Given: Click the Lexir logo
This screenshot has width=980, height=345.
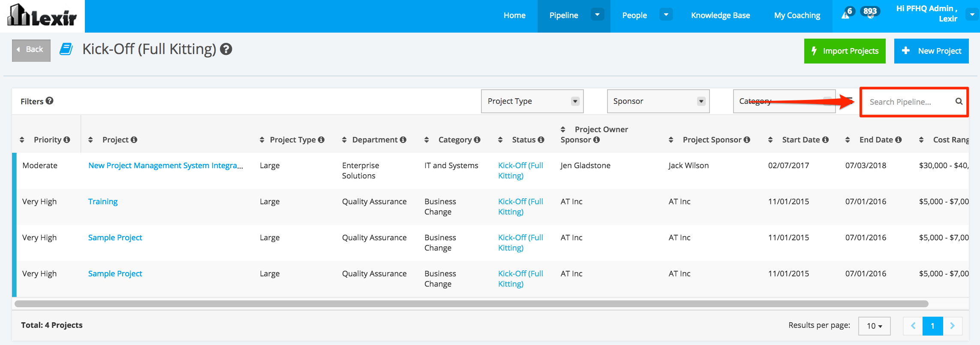Looking at the screenshot, I should [x=42, y=16].
